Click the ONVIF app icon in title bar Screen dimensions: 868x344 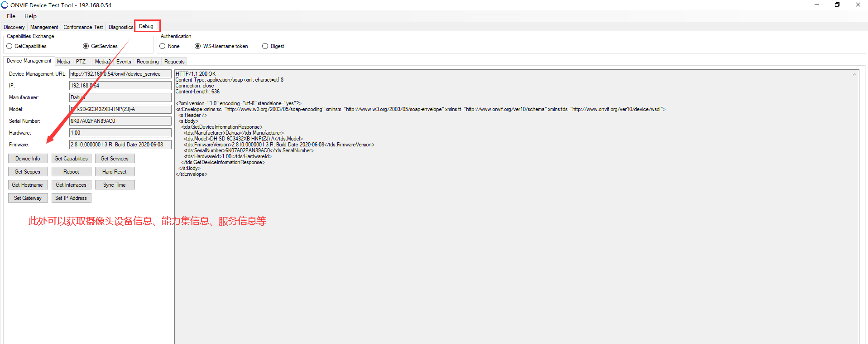click(x=5, y=5)
